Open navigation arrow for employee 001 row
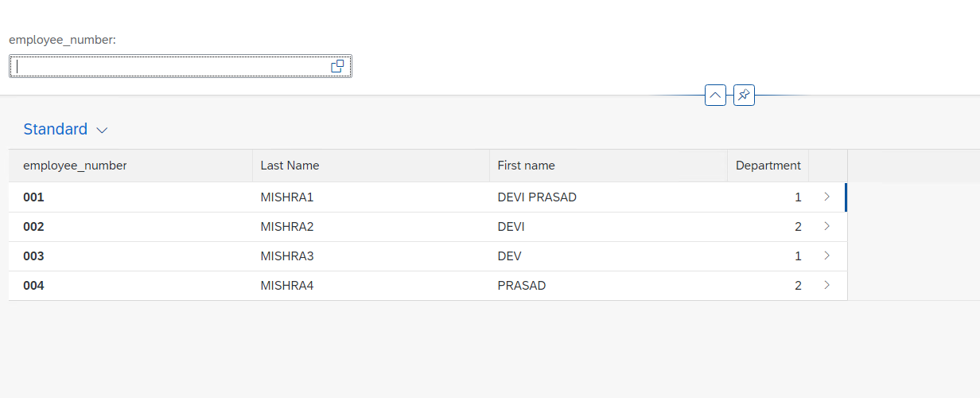This screenshot has width=980, height=398. (827, 197)
